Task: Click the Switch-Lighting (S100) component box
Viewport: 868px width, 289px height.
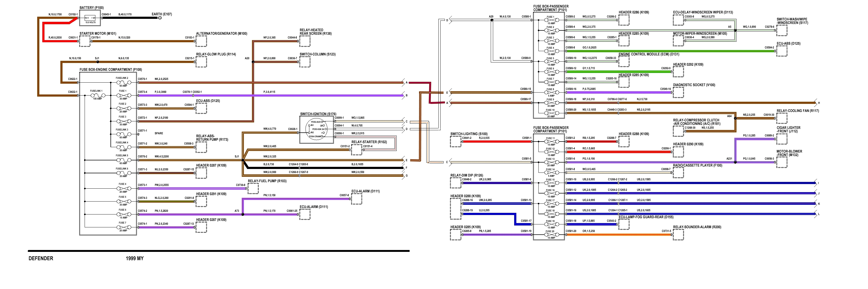Action: [456, 142]
